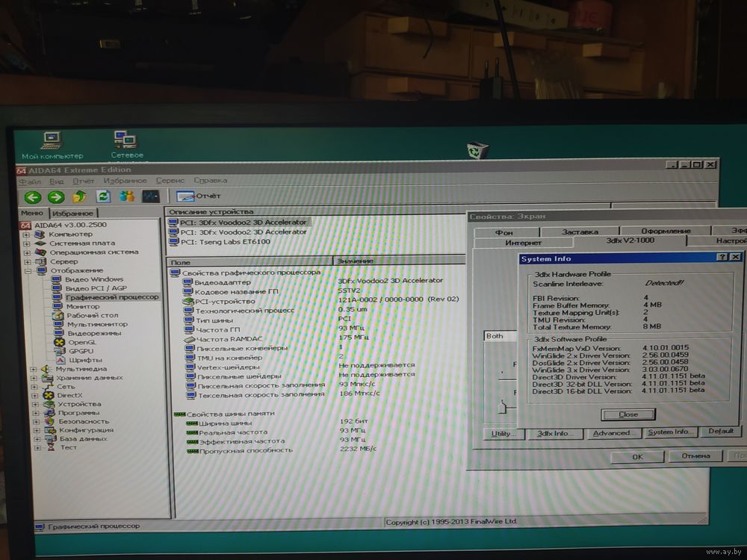Click the Безопасность shield icon in the tree

click(49, 421)
